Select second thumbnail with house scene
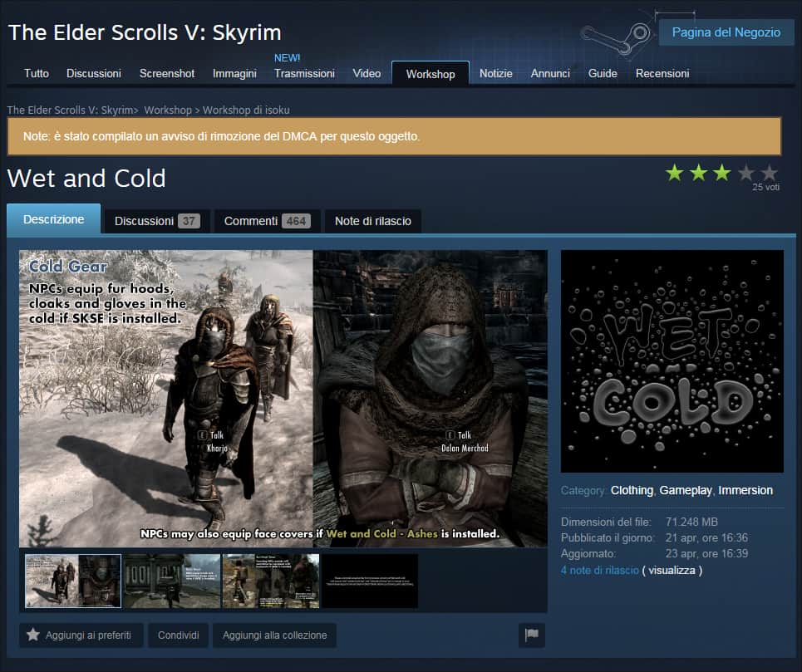This screenshot has width=802, height=672. coord(172,581)
